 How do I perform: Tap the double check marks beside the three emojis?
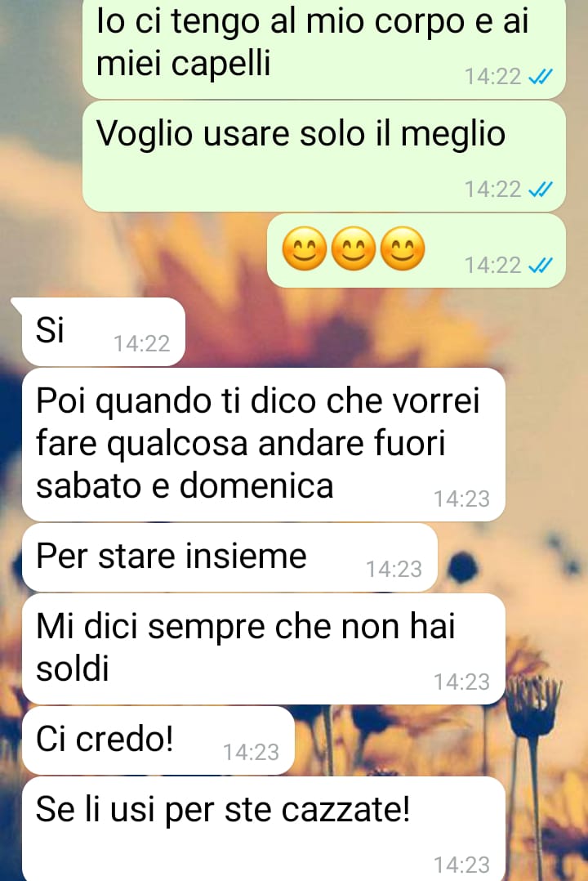coord(541,265)
